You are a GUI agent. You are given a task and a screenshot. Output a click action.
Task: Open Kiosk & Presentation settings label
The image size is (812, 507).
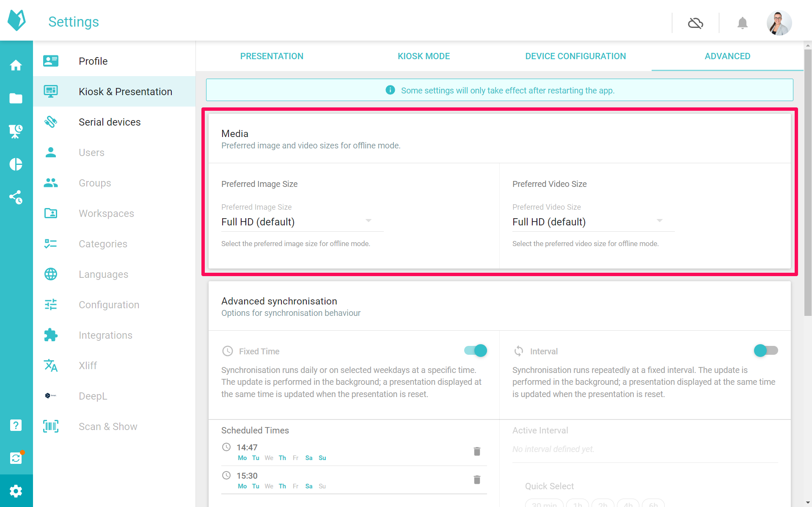(125, 92)
